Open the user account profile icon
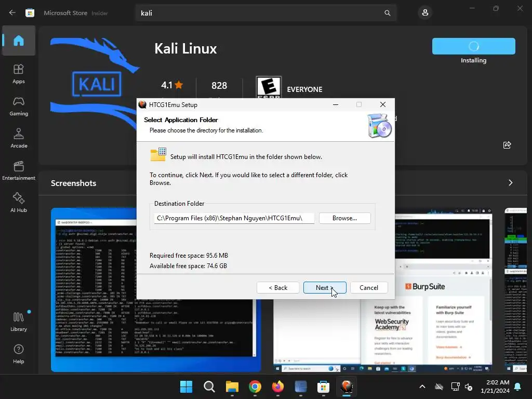532x399 pixels. tap(425, 13)
